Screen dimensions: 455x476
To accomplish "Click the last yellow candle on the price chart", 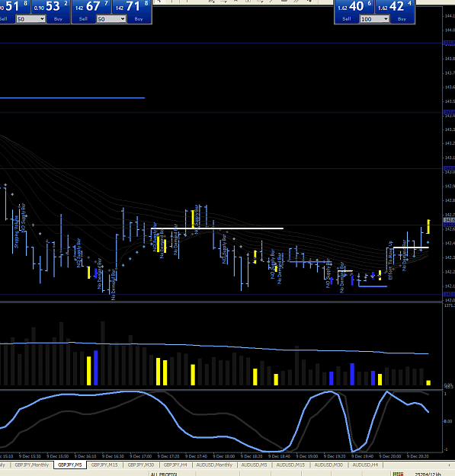I will [428, 226].
